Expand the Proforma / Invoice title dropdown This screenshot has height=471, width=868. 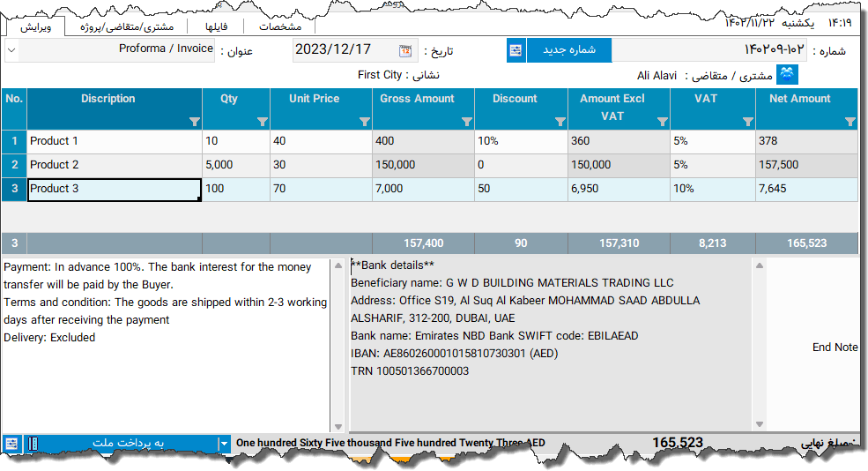(x=11, y=50)
